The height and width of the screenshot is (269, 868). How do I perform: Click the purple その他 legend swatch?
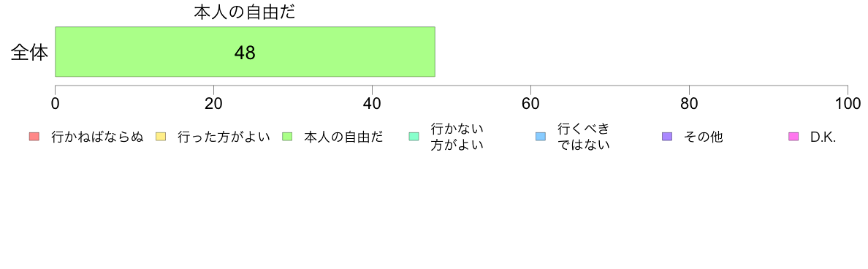click(x=667, y=137)
